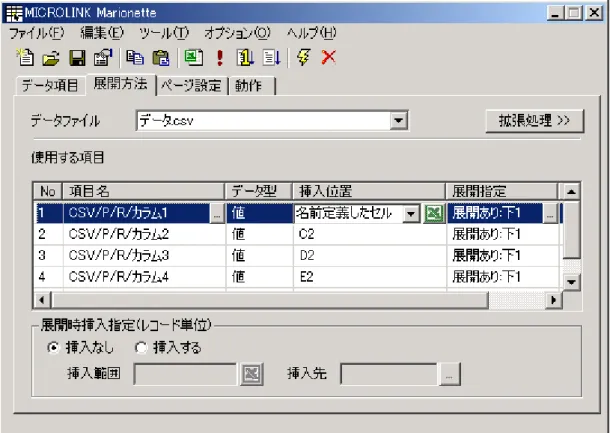Open the 編集(E) menu
610x433 pixels.
[x=102, y=33]
